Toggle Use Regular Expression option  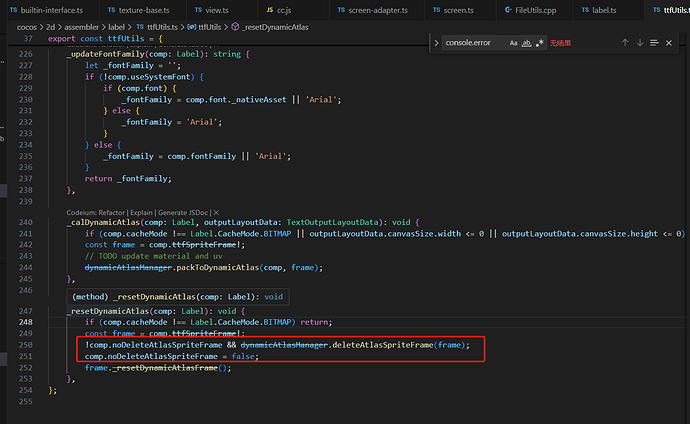(540, 43)
